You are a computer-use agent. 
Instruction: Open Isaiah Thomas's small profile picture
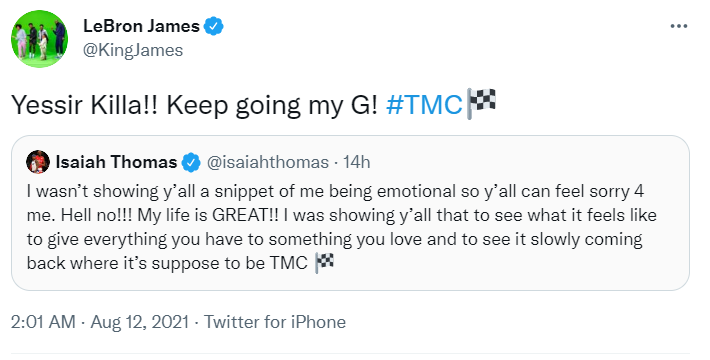pos(38,162)
